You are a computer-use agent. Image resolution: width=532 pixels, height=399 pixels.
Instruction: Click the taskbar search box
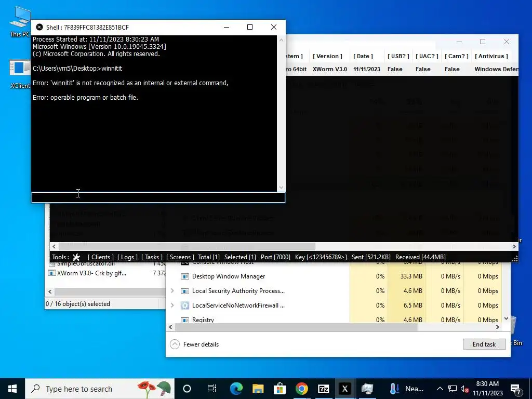(x=100, y=389)
